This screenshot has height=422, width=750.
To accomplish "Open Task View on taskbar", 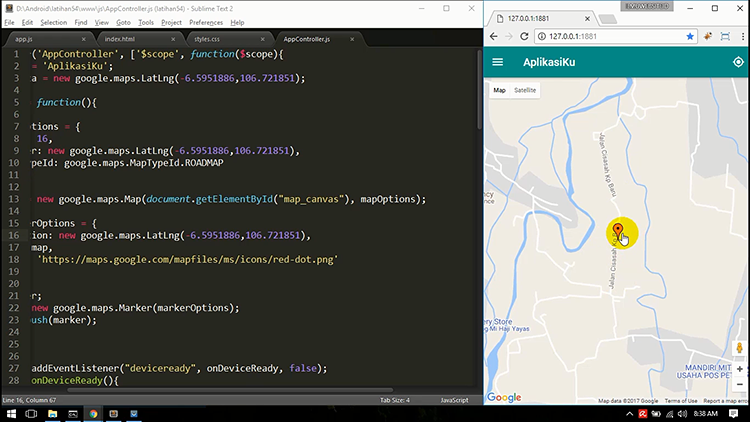I will tap(31, 413).
